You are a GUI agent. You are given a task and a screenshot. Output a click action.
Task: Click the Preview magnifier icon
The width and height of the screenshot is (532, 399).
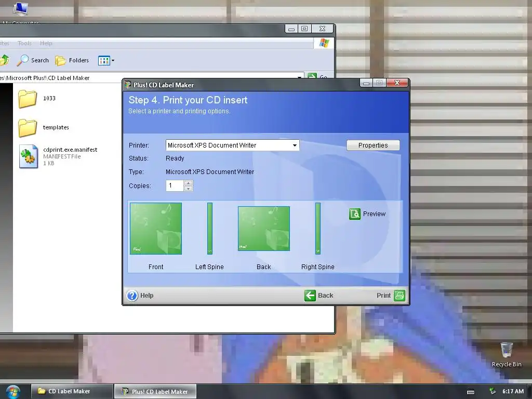354,214
